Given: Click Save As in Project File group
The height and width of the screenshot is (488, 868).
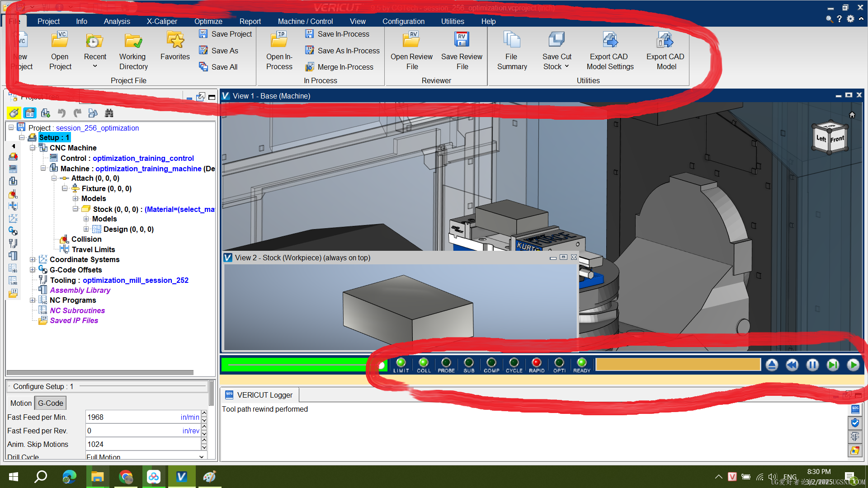Looking at the screenshot, I should click(x=219, y=51).
